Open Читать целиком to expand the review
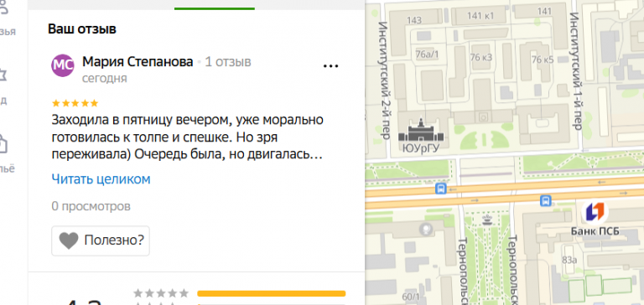This screenshot has height=305, width=644. click(x=101, y=179)
